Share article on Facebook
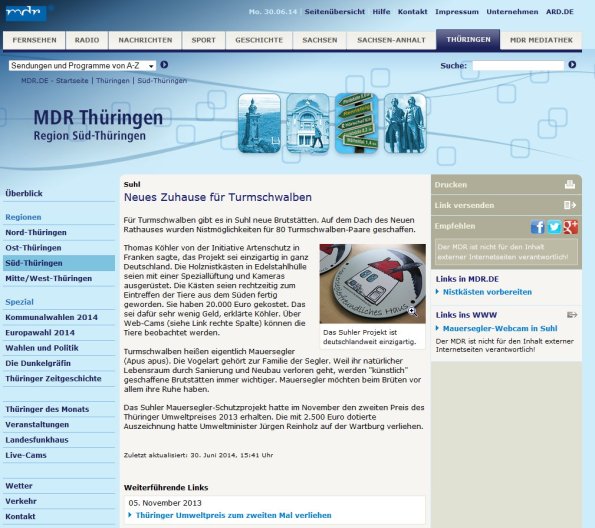This screenshot has width=595, height=528. pos(537,227)
